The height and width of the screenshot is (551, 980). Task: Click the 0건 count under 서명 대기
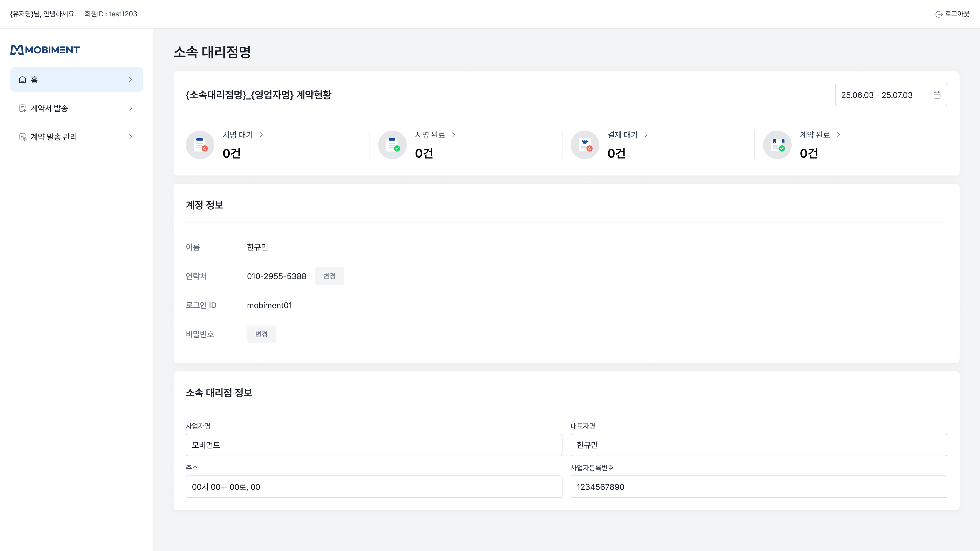click(x=232, y=153)
